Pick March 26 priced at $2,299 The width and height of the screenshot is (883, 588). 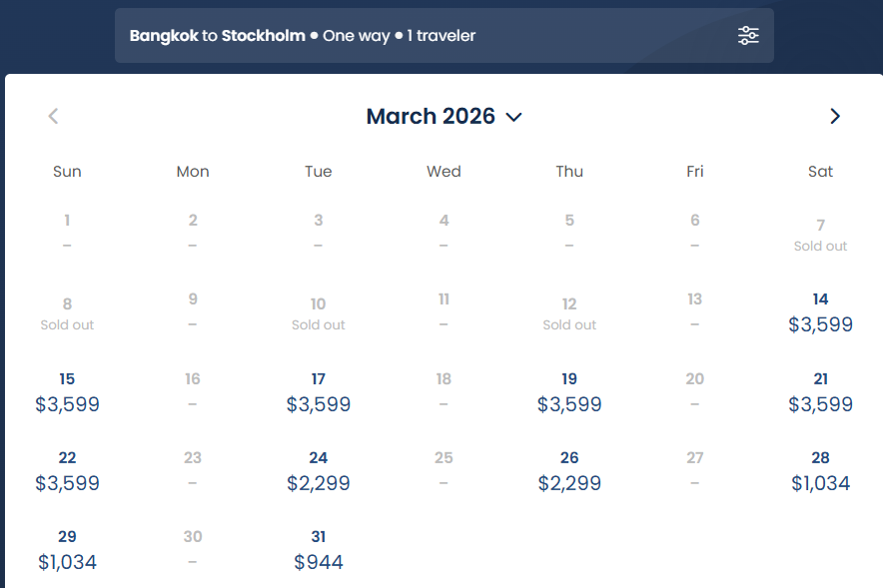click(x=569, y=471)
